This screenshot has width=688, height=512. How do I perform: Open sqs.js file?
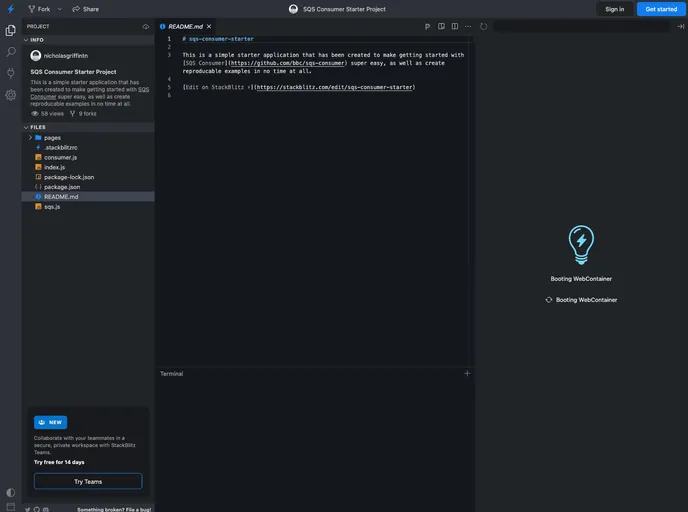[x=88, y=207]
